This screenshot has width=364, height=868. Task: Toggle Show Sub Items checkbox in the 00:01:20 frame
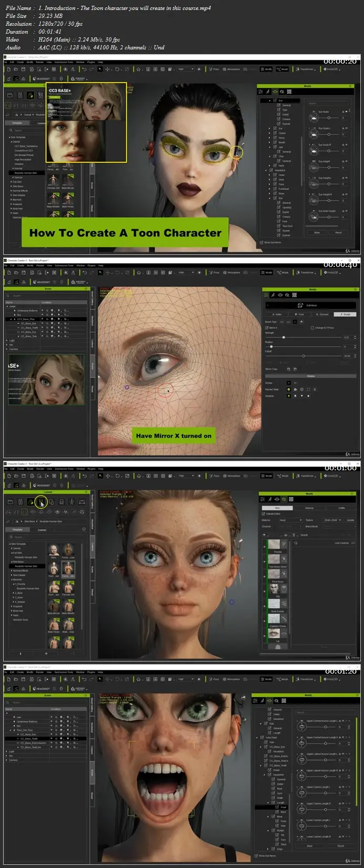(256, 856)
